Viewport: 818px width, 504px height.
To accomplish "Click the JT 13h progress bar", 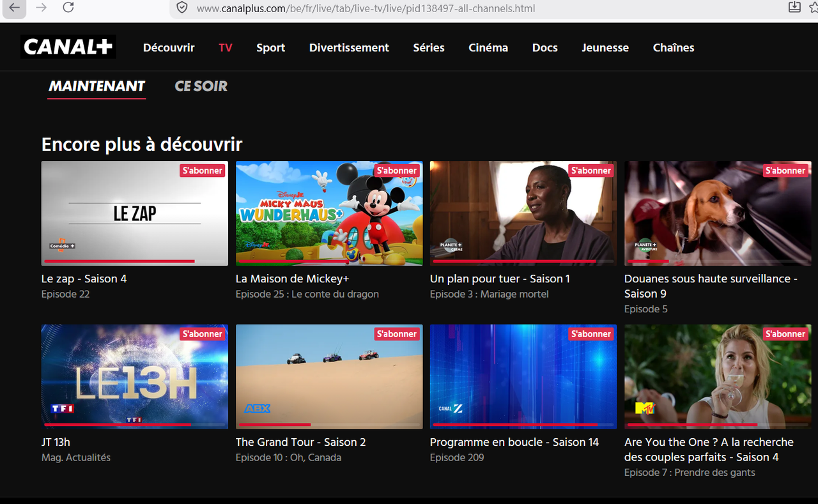I will click(x=135, y=425).
